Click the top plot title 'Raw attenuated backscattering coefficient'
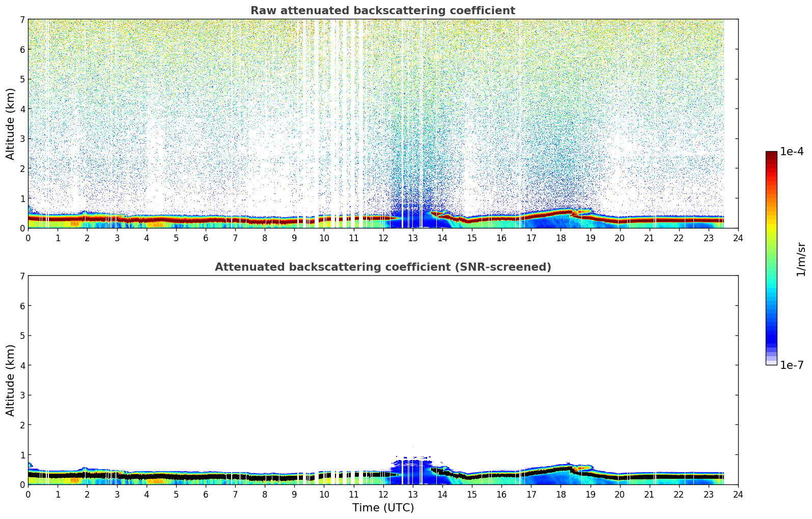Image resolution: width=812 pixels, height=519 pixels. 382,11
